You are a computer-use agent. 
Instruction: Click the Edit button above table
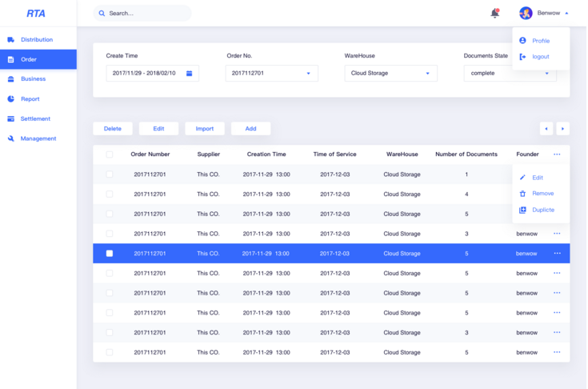(158, 129)
